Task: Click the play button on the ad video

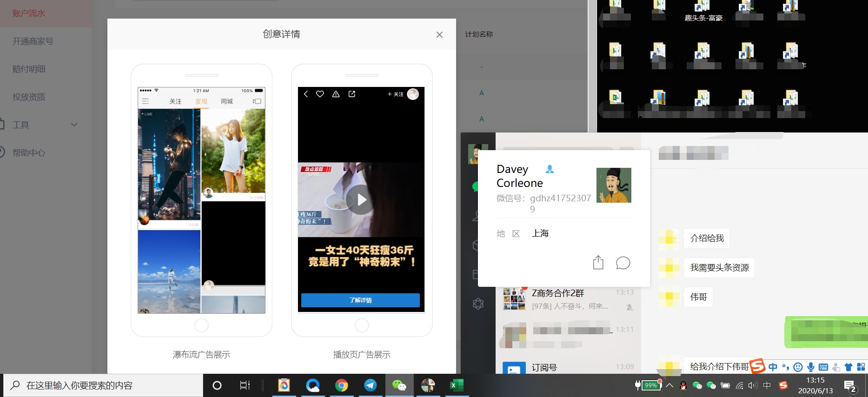Action: coord(361,199)
